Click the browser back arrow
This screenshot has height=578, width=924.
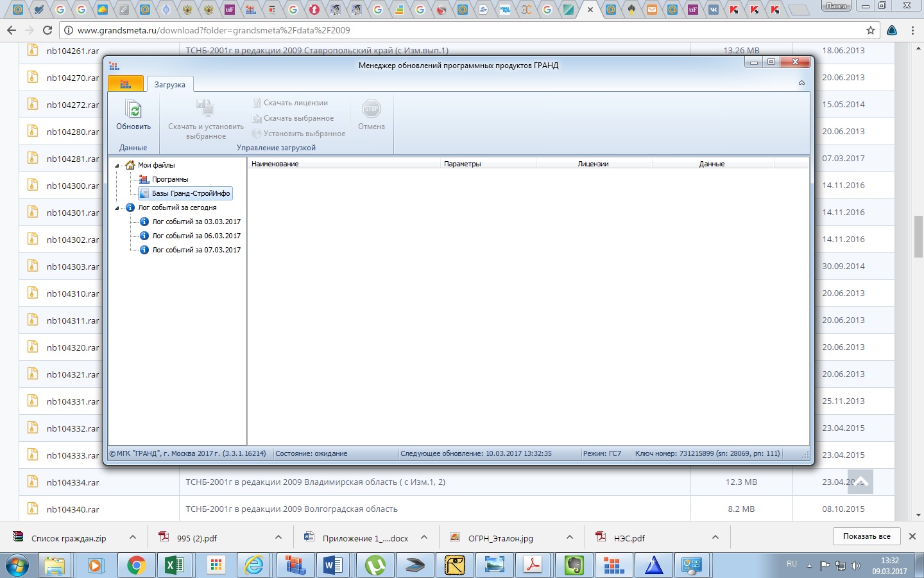[x=12, y=30]
